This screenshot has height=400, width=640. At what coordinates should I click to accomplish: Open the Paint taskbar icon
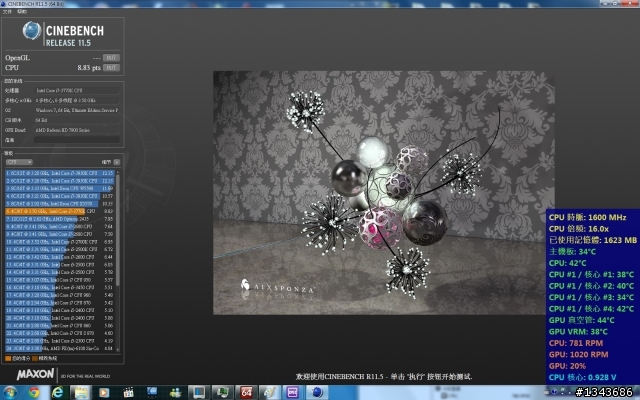coord(269,393)
